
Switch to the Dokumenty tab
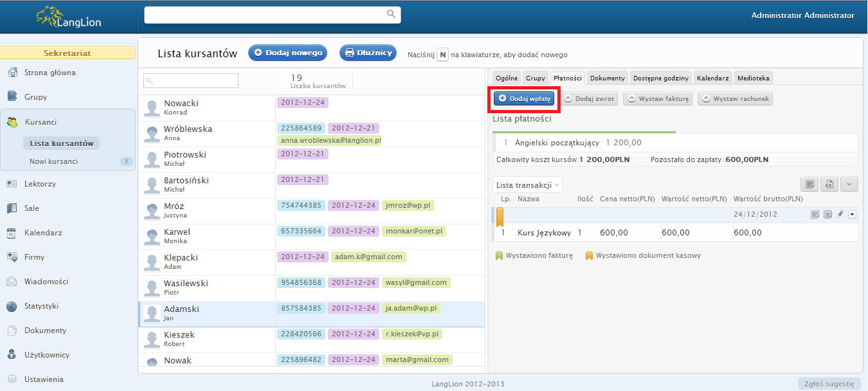[607, 78]
